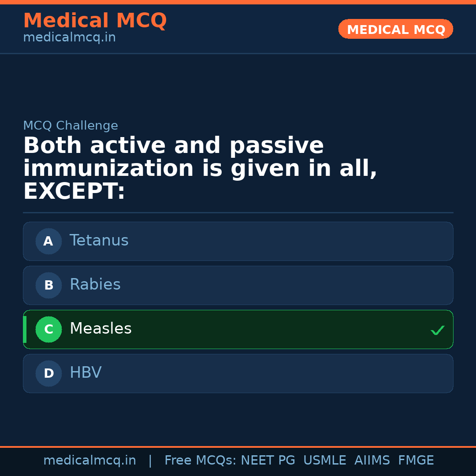Click USMLE in the footer

[324, 461]
